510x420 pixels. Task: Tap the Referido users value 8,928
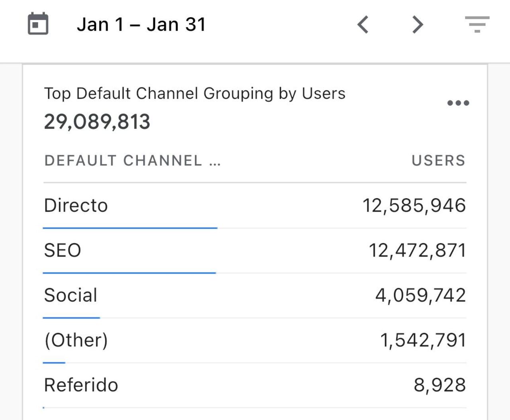pos(439,385)
